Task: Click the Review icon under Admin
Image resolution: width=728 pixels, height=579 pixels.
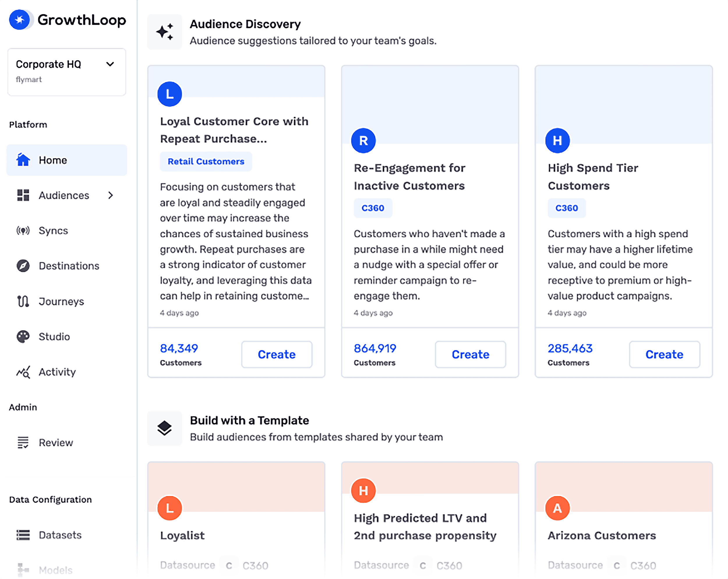Action: [x=23, y=442]
